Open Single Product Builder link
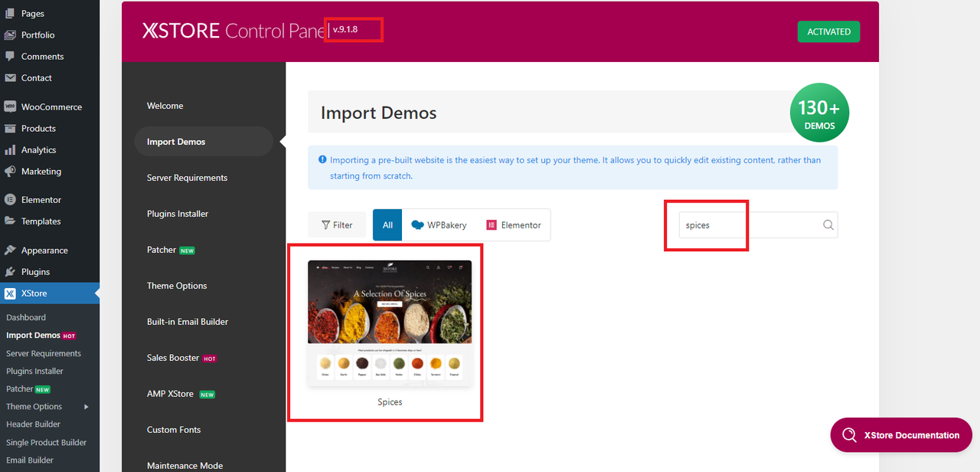This screenshot has height=472, width=980. 47,442
